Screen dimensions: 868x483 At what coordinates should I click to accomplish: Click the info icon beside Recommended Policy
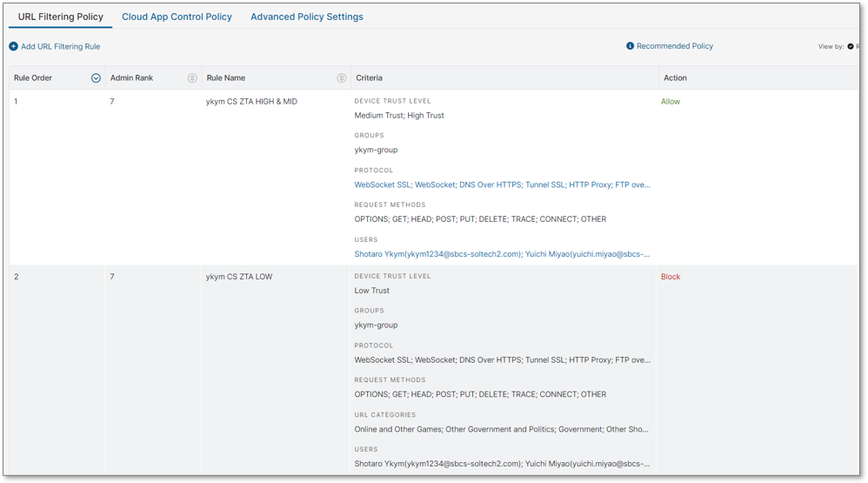coord(630,46)
